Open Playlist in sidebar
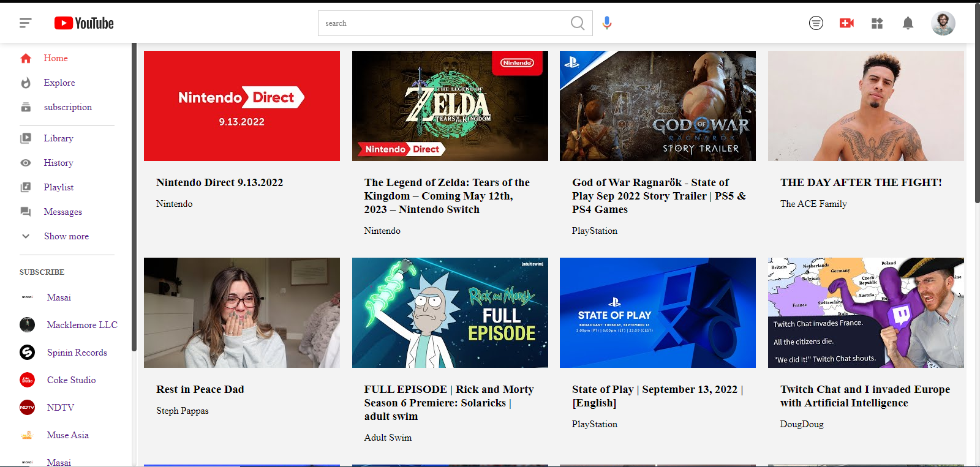 coord(58,187)
